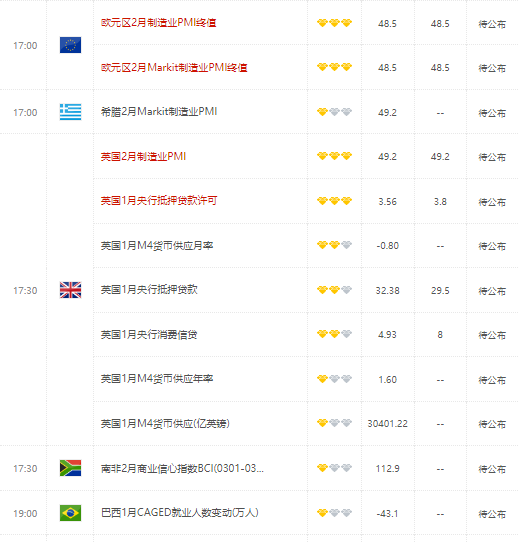518x542 pixels.
Task: Select the 17:00 time beside Greece flag
Action: (25, 113)
